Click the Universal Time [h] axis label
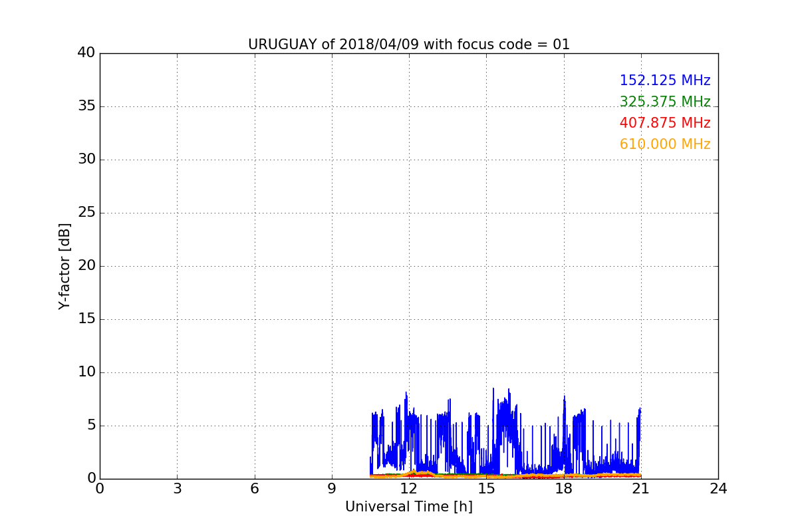This screenshot has height=532, width=798. click(x=409, y=507)
